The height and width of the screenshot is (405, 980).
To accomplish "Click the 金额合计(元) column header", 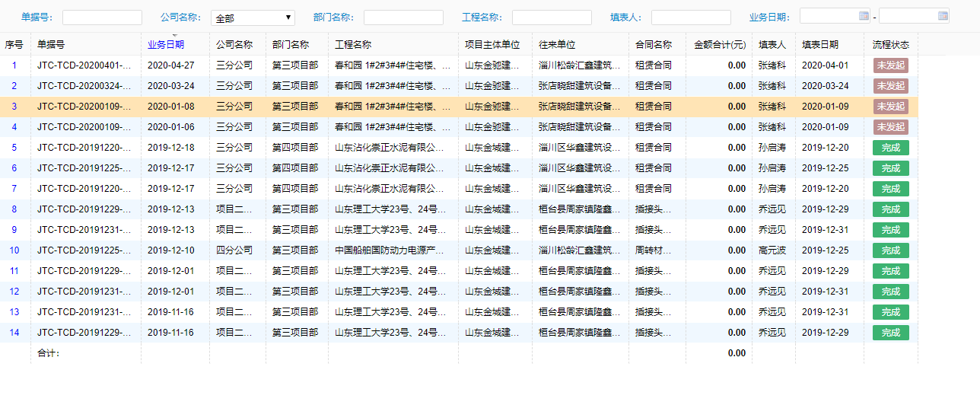I will (720, 45).
